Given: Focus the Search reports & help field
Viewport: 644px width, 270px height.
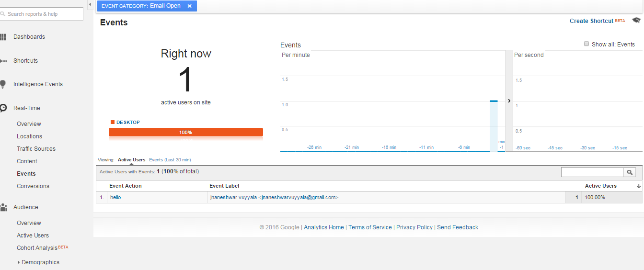Looking at the screenshot, I should click(42, 14).
